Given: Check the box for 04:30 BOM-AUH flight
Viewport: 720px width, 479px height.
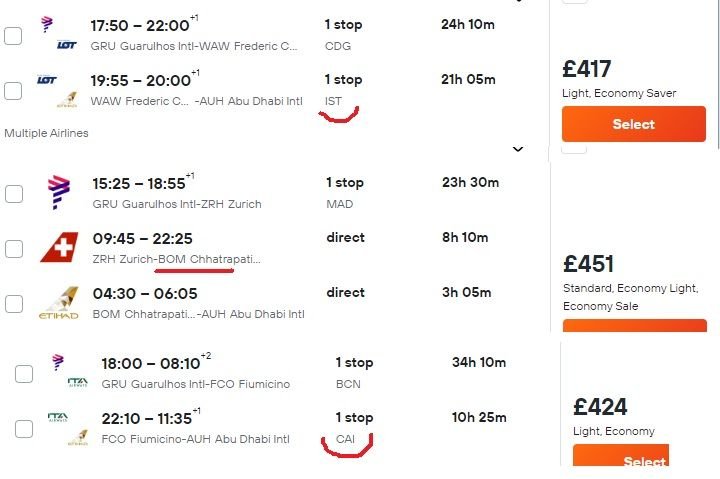Looking at the screenshot, I should point(14,304).
